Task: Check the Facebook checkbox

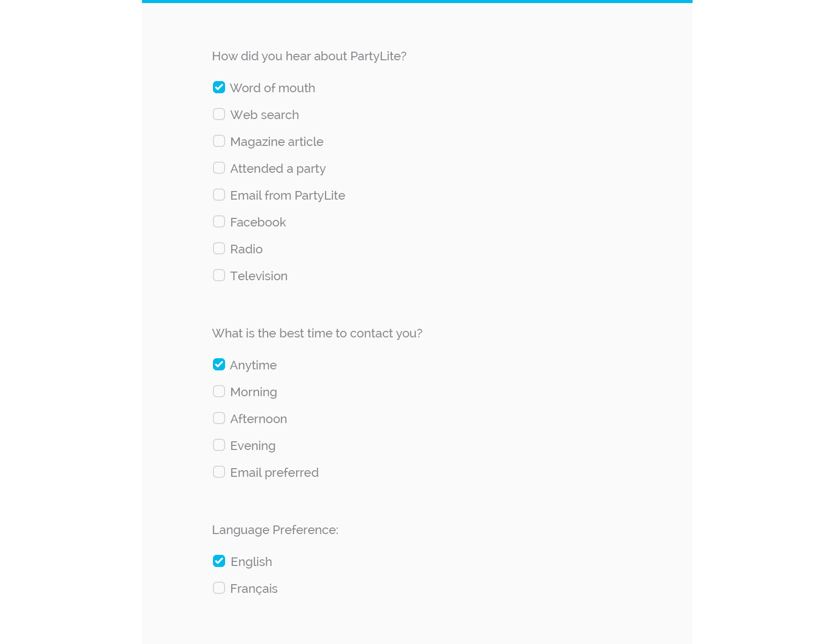Action: (219, 222)
